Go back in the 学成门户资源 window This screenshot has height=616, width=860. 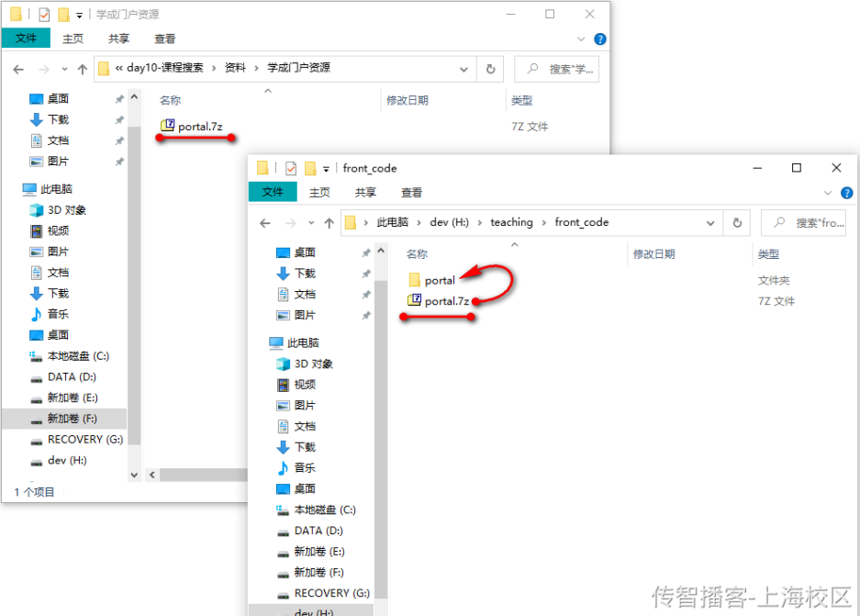18,69
